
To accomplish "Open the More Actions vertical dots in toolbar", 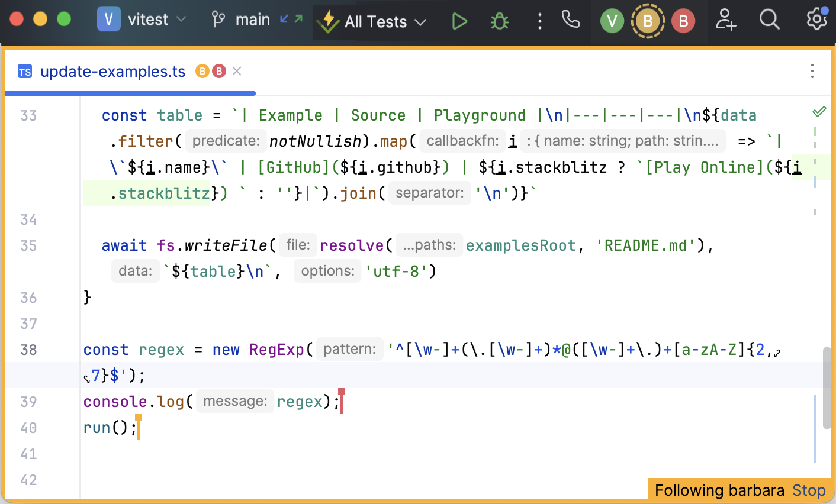I will pyautogui.click(x=539, y=22).
